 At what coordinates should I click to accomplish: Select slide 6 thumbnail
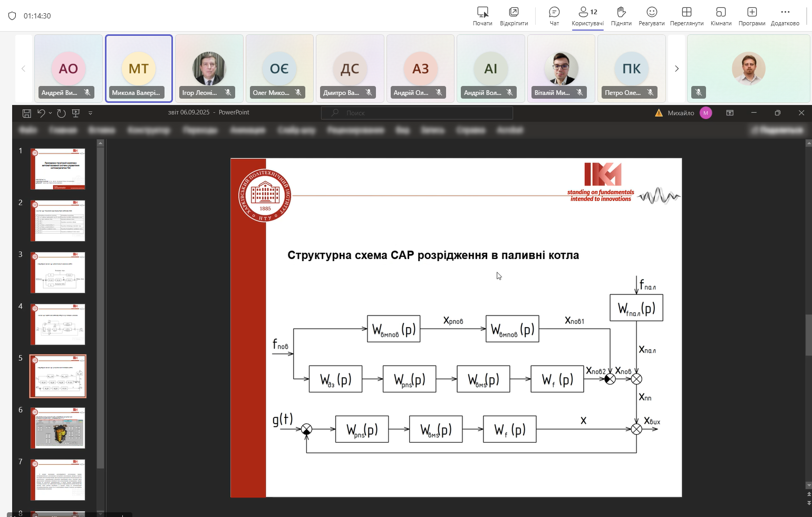pyautogui.click(x=58, y=428)
